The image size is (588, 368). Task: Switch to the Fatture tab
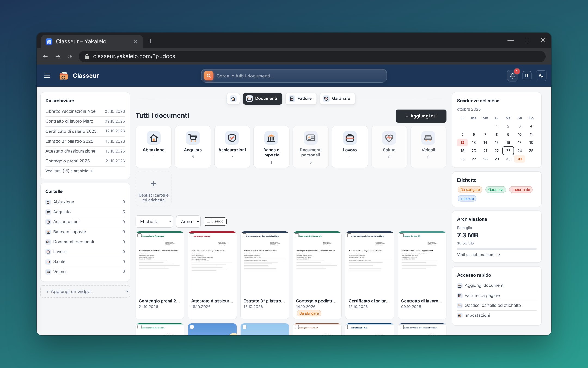tap(301, 99)
